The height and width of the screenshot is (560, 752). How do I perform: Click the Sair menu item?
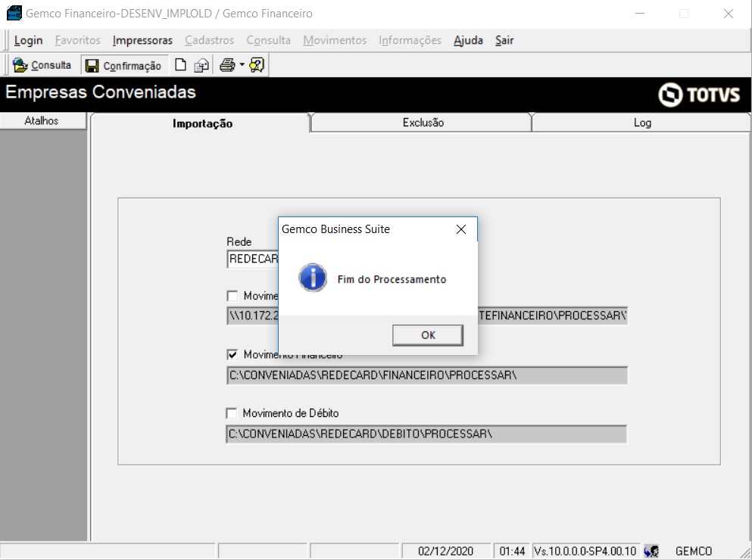click(504, 40)
